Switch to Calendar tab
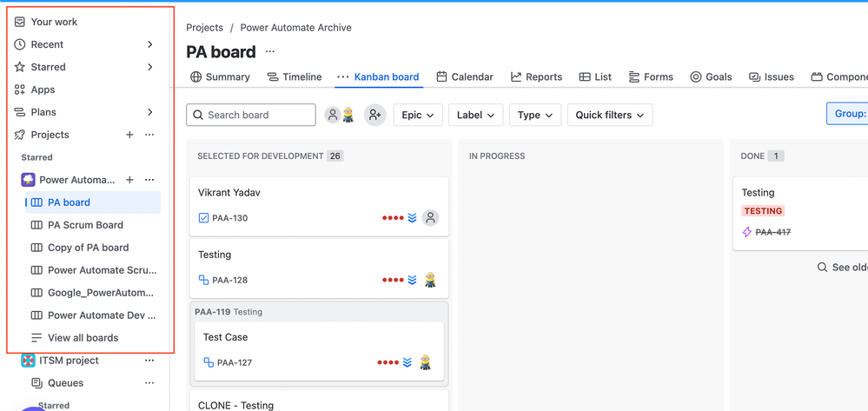The image size is (868, 411). point(465,77)
